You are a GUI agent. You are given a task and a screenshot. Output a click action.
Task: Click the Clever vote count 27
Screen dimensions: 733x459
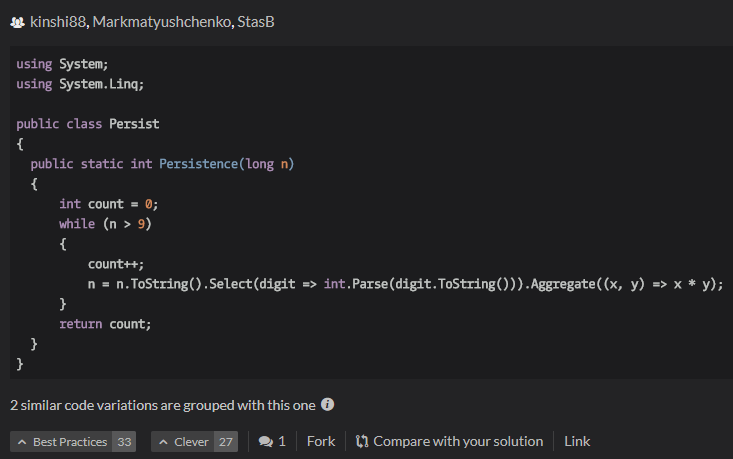tap(226, 441)
